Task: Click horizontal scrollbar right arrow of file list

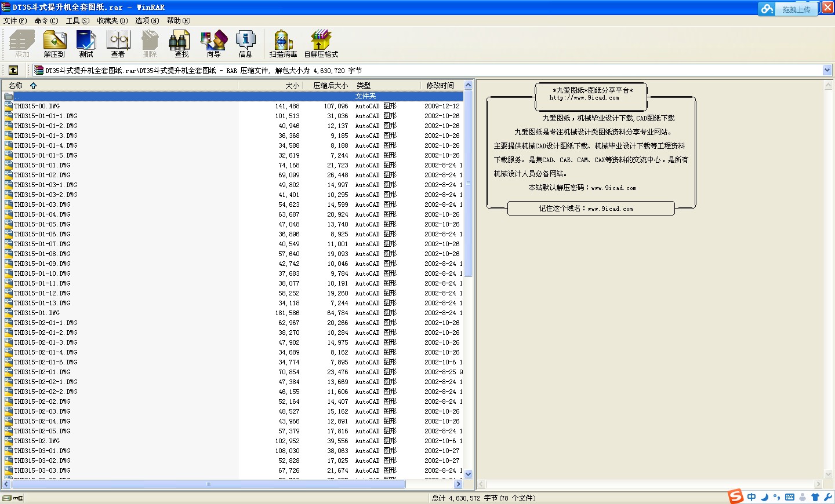Action: pos(458,484)
